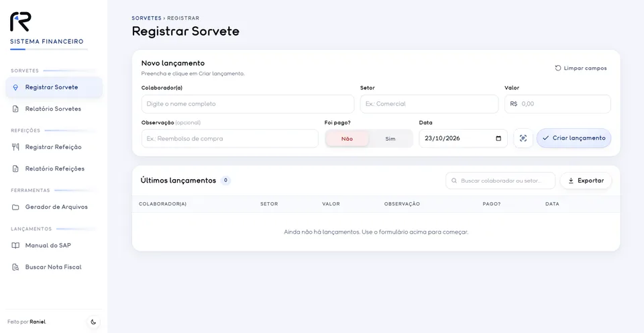The image size is (644, 333).
Task: Click the file-search icon beside Buscar Nota Fiscal
Action: [15, 267]
